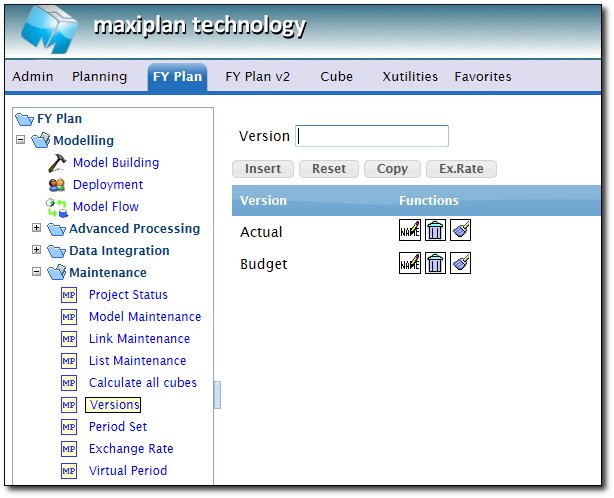Delete the Budget version with trash icon
Screen dimensions: 614x498
(435, 264)
